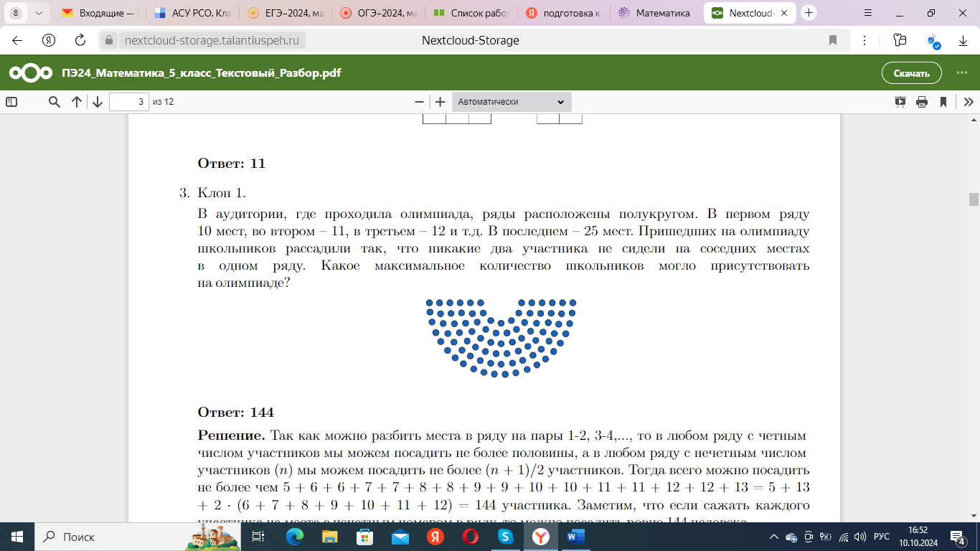Open browser downloads arrow
The width and height of the screenshot is (980, 551).
pyautogui.click(x=963, y=41)
